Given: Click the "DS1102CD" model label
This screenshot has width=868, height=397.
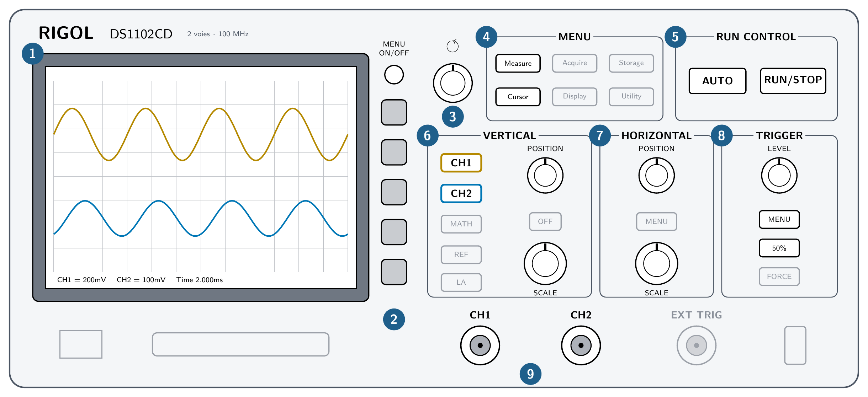Looking at the screenshot, I should pos(141,34).
